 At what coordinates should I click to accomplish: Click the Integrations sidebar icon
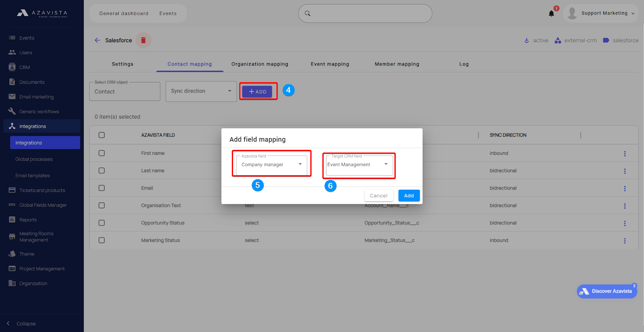pos(12,126)
